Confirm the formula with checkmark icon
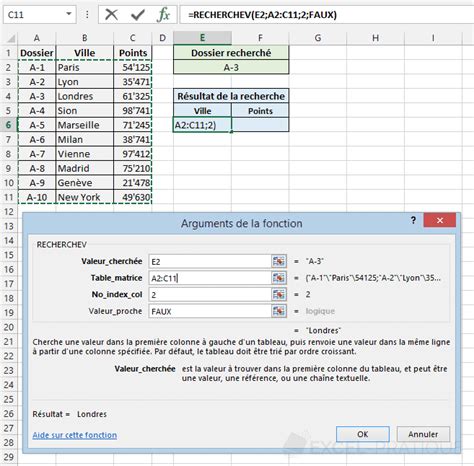The image size is (474, 466). pyautogui.click(x=138, y=15)
